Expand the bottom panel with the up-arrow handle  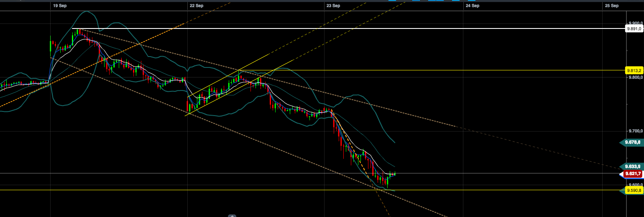232,216
